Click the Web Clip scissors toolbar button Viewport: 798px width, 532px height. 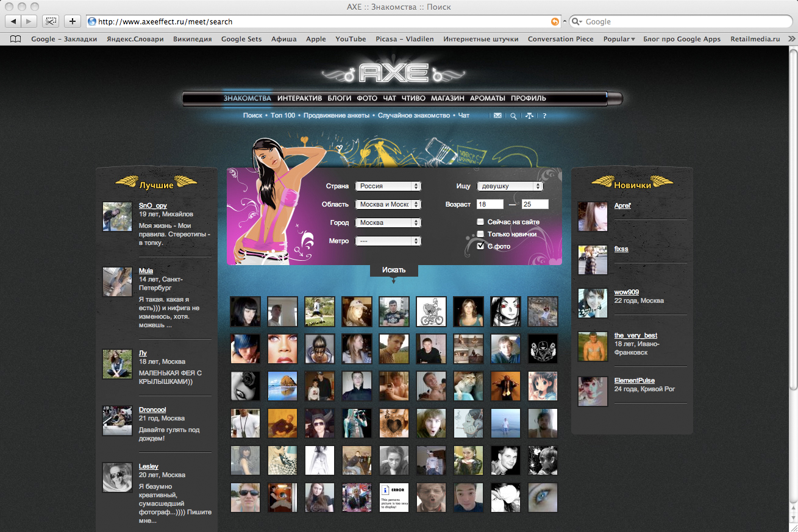coord(51,21)
